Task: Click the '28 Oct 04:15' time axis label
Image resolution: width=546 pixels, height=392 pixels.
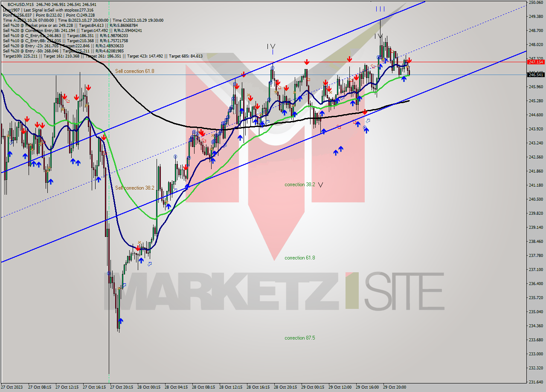Action: coord(176,388)
